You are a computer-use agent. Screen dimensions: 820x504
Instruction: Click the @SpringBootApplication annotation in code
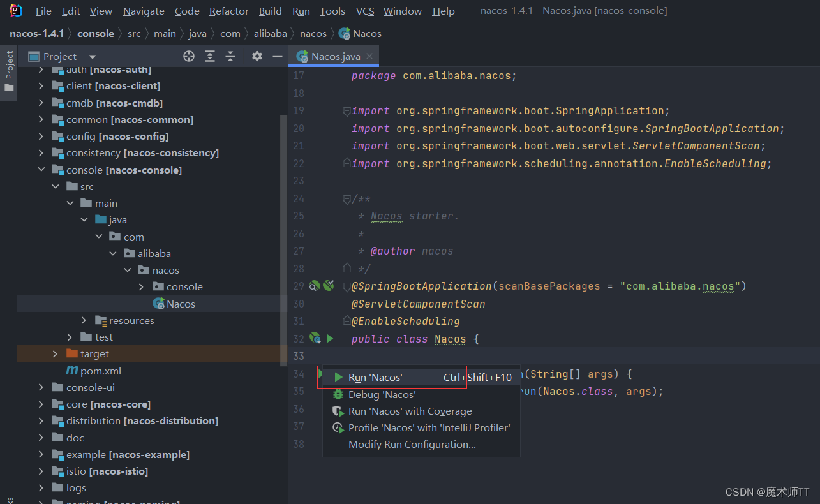[421, 286]
